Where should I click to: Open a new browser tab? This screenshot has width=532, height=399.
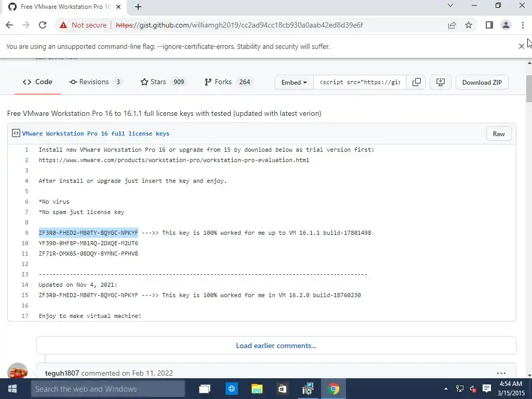coord(138,7)
